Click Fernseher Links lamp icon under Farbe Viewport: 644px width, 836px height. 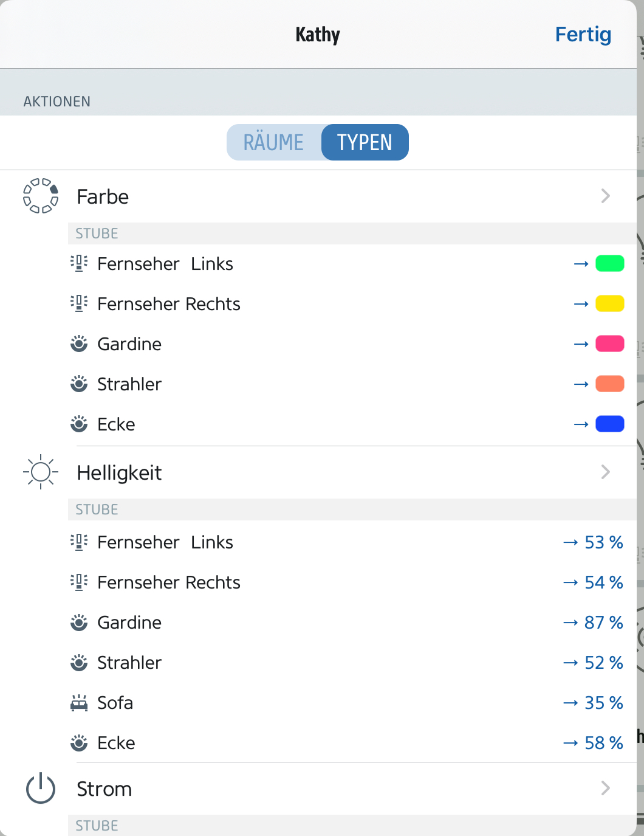(79, 263)
